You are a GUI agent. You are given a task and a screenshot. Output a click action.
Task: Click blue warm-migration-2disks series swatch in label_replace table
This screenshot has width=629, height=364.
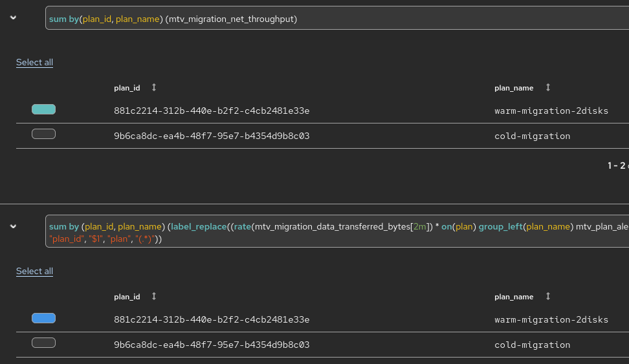pos(43,318)
